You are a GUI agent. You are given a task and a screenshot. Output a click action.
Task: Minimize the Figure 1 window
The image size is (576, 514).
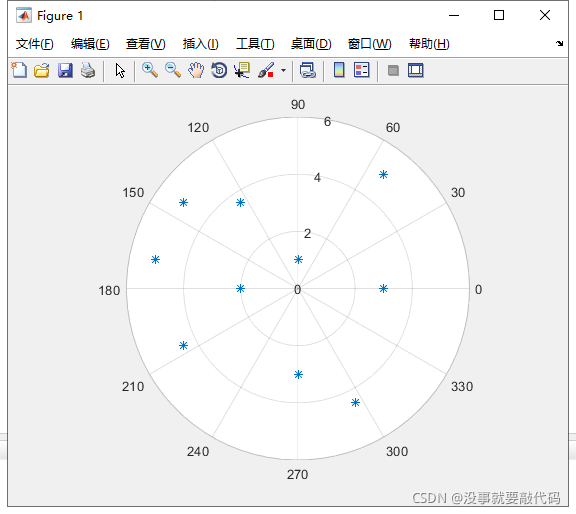(454, 15)
